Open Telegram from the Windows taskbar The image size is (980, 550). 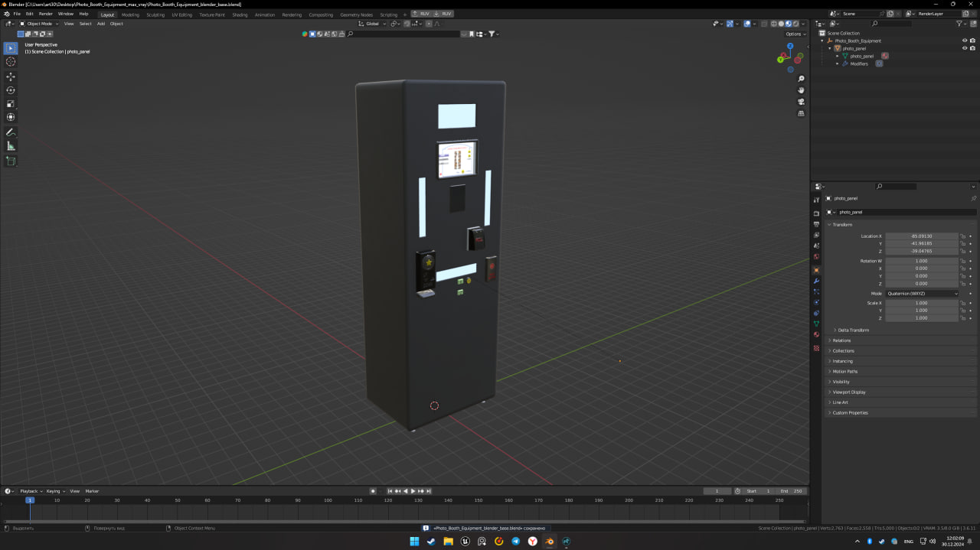point(515,542)
